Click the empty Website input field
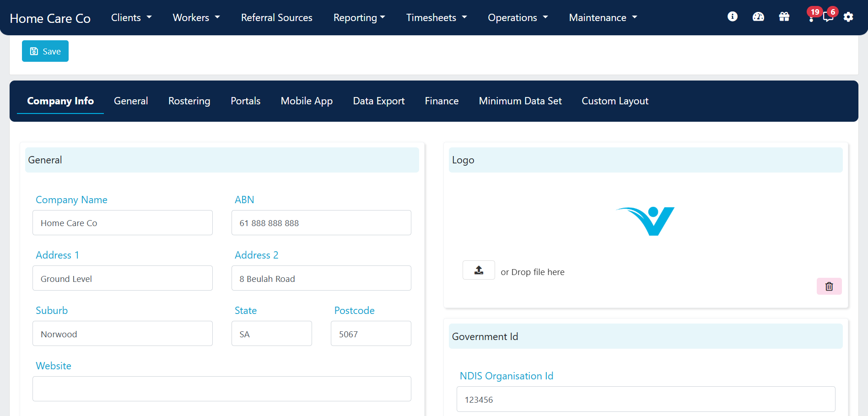This screenshot has height=416, width=868. click(x=222, y=389)
